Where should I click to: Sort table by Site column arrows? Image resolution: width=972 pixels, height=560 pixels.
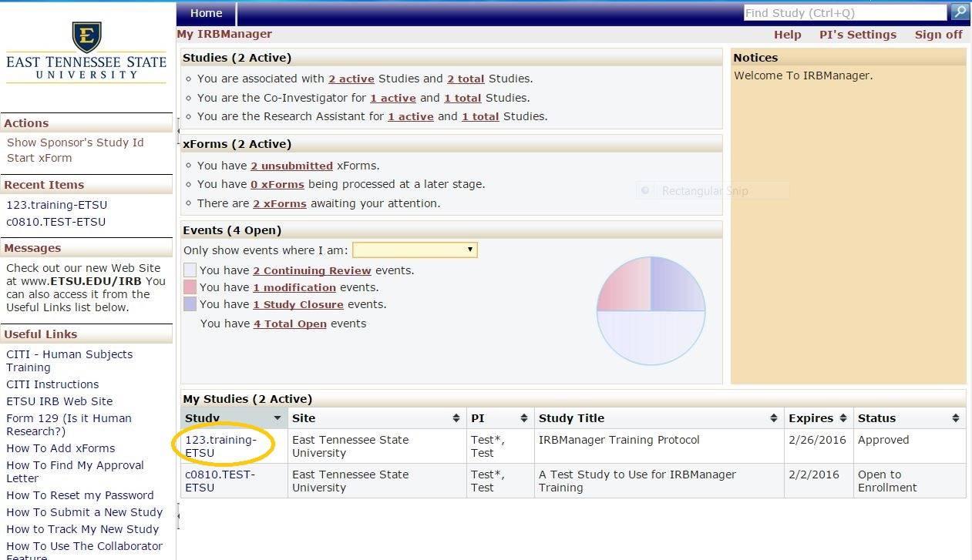pyautogui.click(x=456, y=418)
